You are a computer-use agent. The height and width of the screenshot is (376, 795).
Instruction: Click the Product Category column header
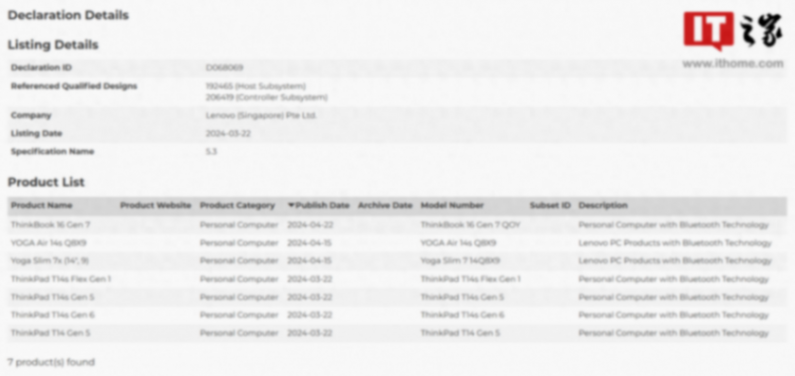[237, 205]
